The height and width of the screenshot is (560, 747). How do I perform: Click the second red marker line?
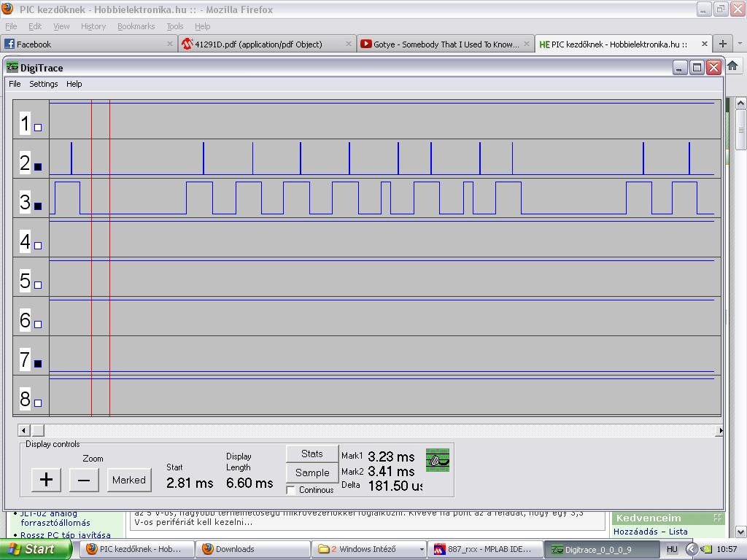[109, 257]
